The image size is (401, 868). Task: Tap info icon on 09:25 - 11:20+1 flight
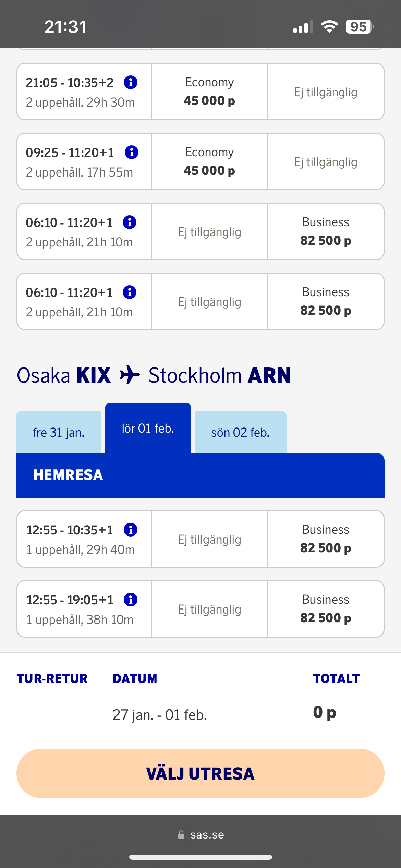pos(131,152)
